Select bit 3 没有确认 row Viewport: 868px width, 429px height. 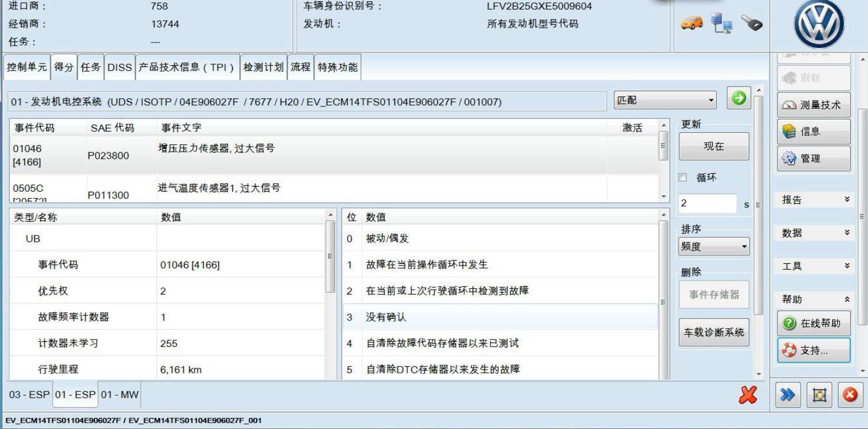(500, 317)
